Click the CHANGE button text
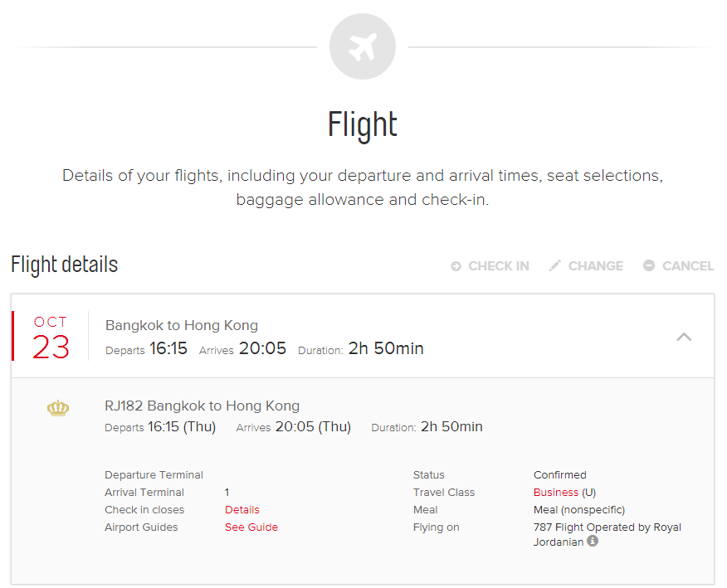This screenshot has width=727, height=588. 596,266
